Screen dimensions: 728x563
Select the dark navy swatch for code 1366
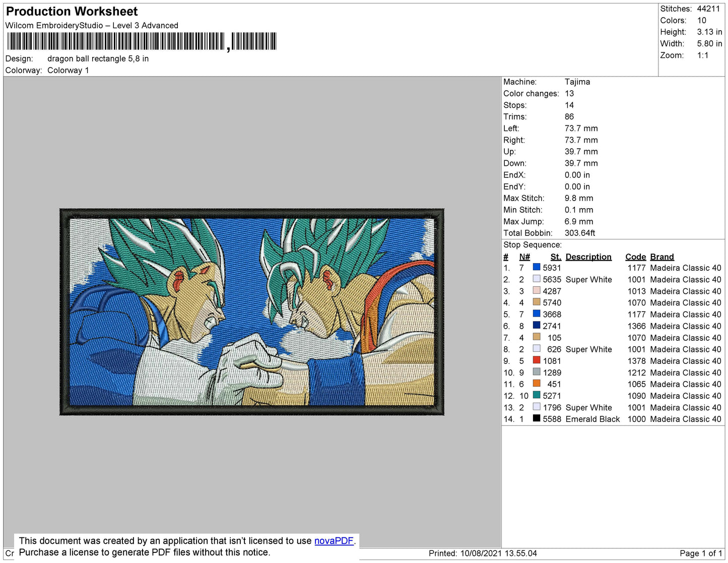pyautogui.click(x=537, y=326)
